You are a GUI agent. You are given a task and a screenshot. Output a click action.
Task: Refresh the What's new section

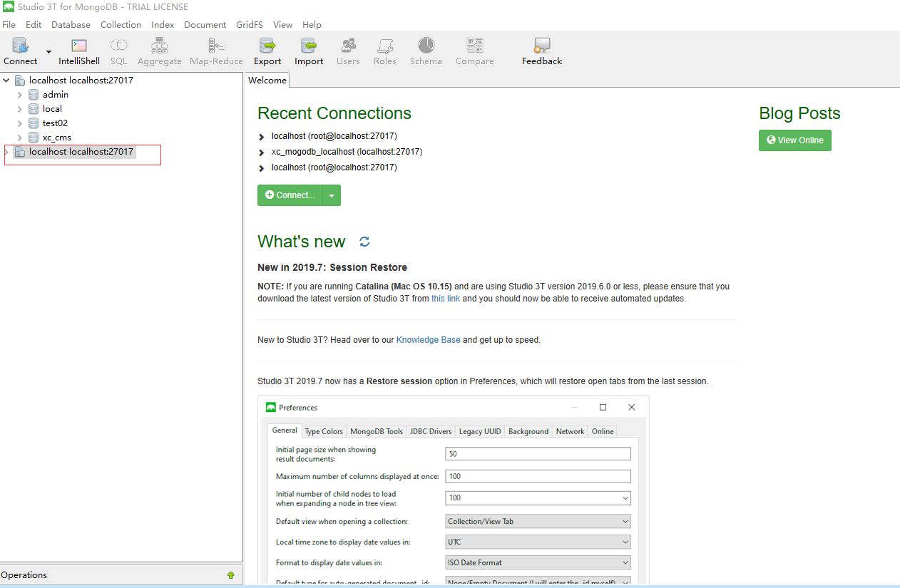pos(364,242)
